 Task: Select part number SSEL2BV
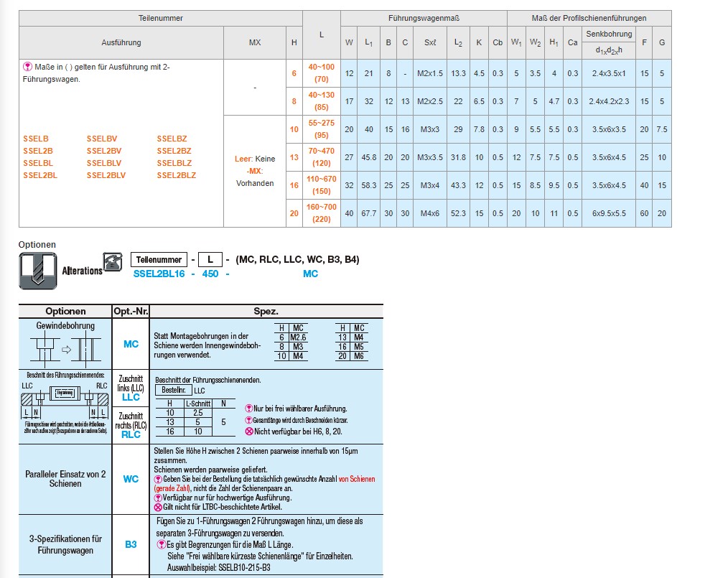[x=104, y=151]
